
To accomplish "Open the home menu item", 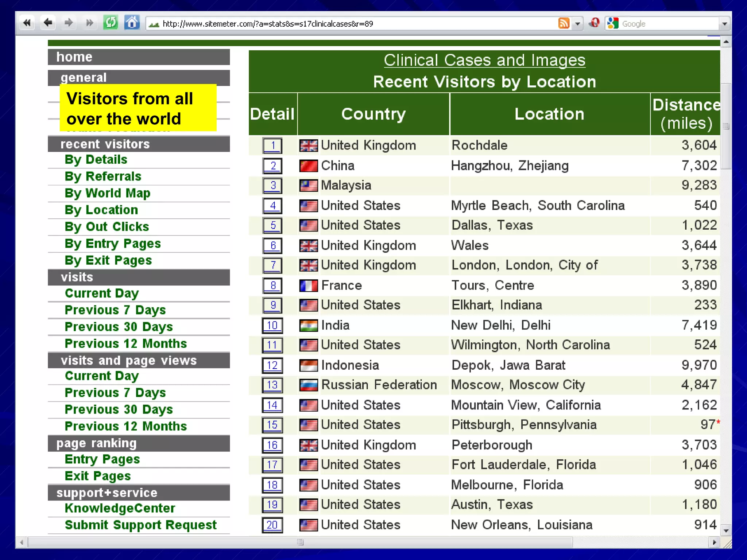I will pyautogui.click(x=139, y=57).
